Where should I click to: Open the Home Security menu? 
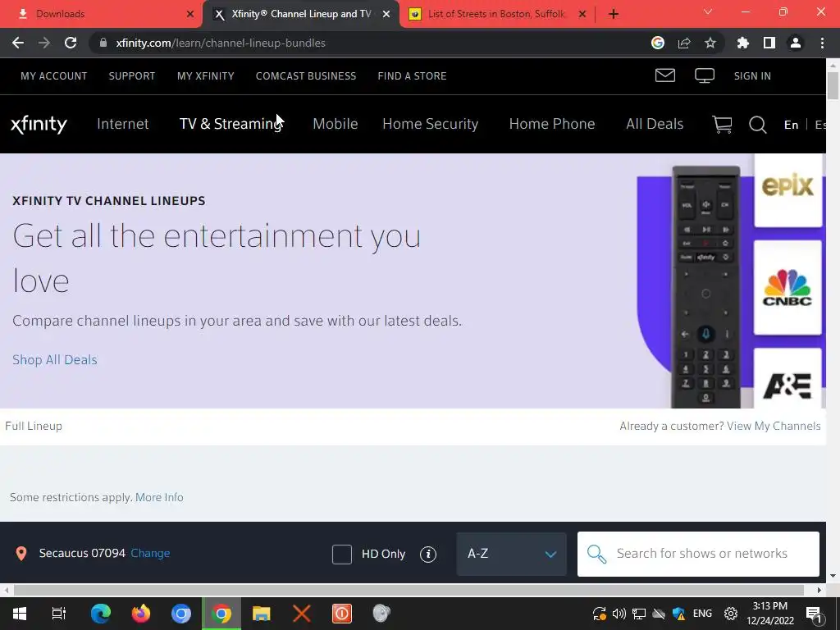[430, 125]
